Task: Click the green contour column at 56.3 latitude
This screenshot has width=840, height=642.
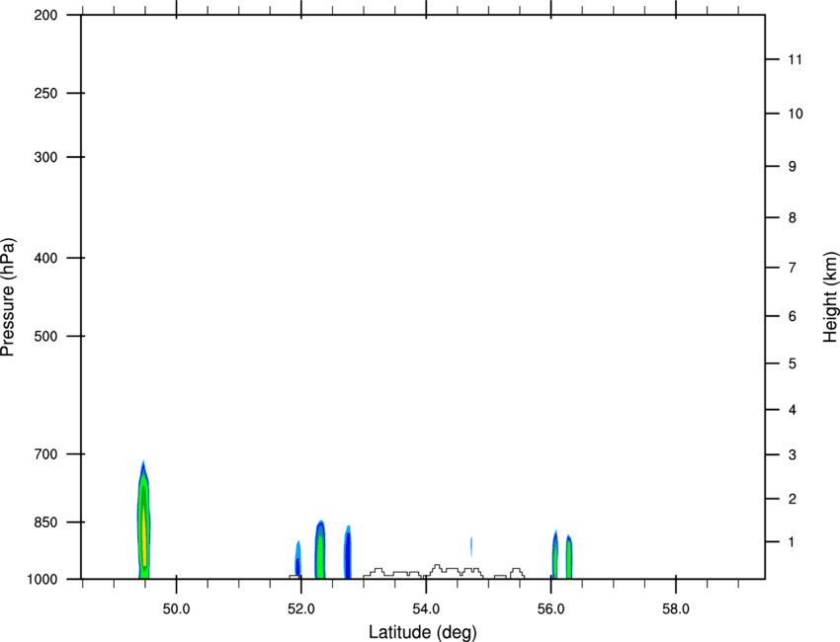Action: click(x=569, y=557)
